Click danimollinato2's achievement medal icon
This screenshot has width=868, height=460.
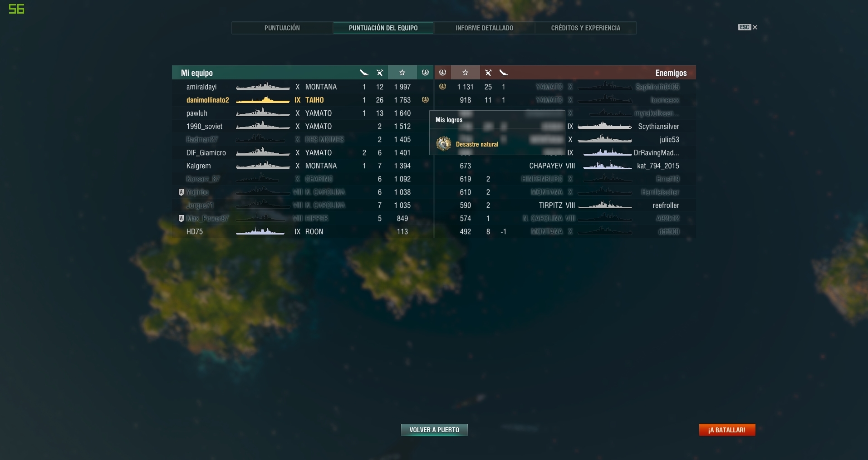(425, 100)
